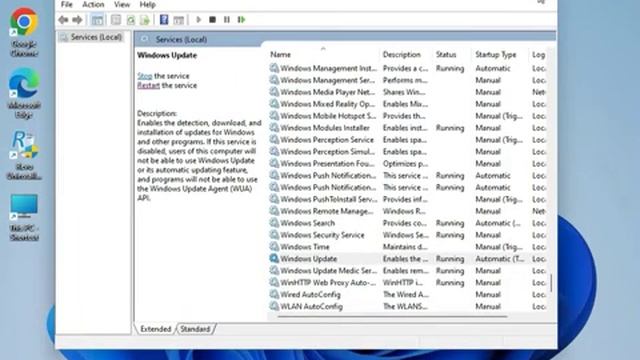Click the Stop Service button in the toolbar
640x360 pixels.
point(212,20)
